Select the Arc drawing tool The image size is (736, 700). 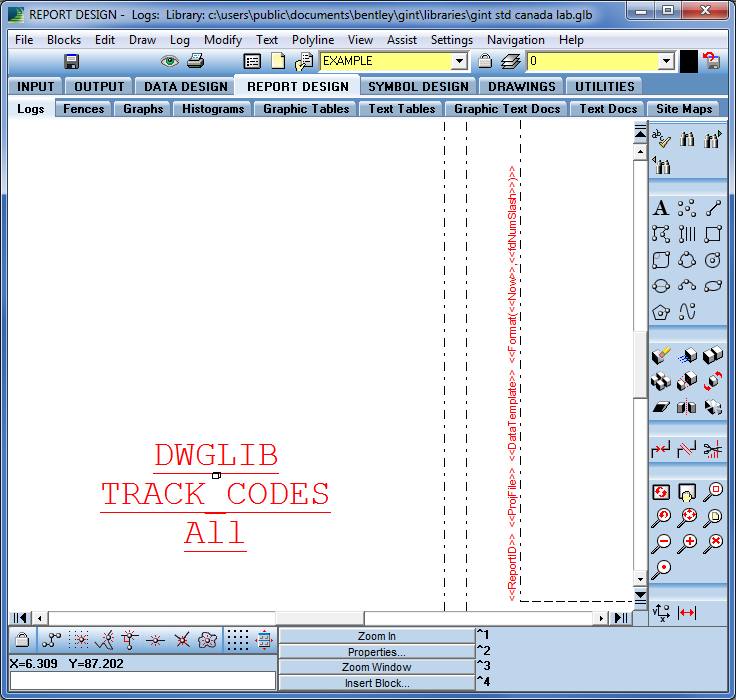(687, 285)
